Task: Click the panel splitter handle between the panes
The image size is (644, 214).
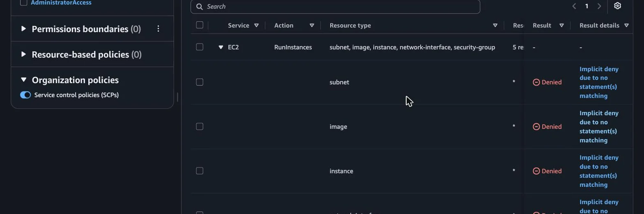Action: 177,97
